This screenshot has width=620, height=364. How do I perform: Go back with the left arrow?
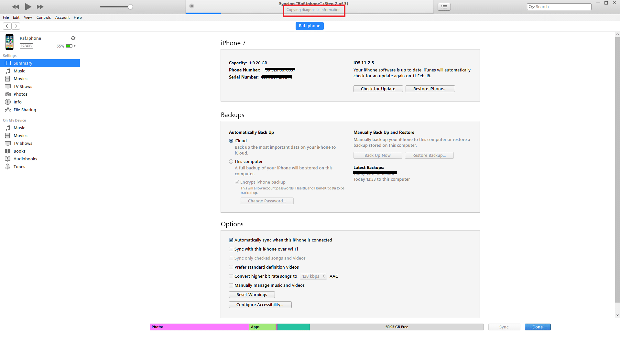7,26
